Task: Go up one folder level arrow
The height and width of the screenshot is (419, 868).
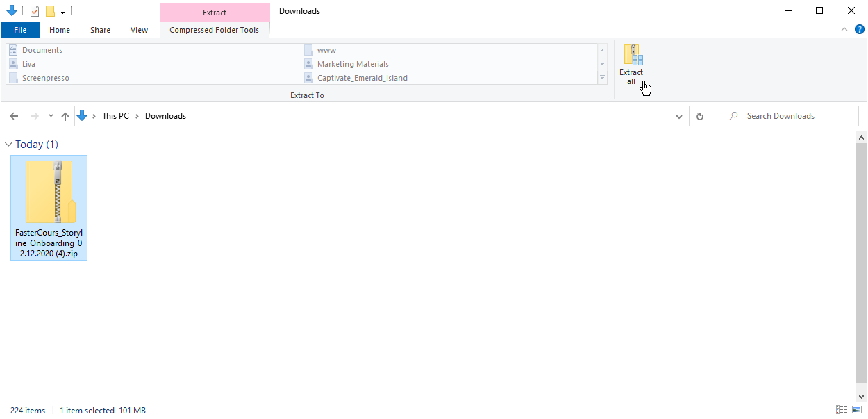Action: pyautogui.click(x=65, y=116)
